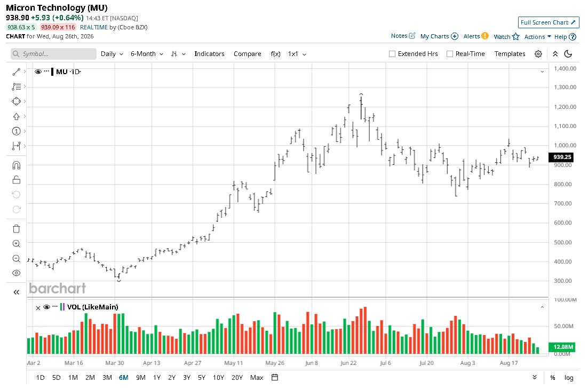
Task: Select the Max time range
Action: 257,378
